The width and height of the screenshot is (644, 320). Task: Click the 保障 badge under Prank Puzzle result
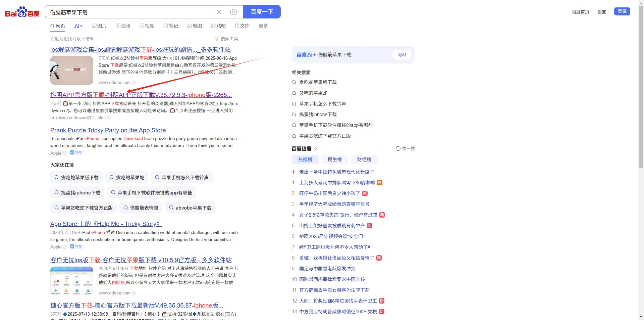click(x=77, y=152)
